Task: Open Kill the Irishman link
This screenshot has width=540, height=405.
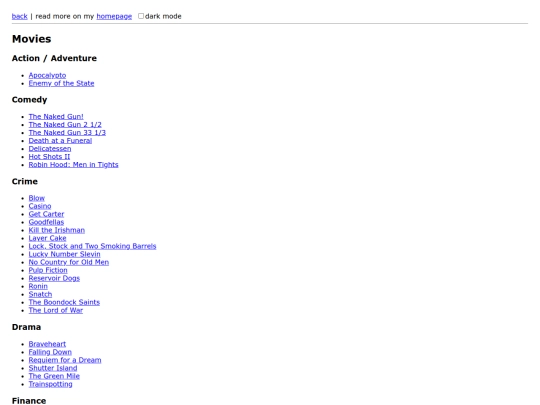Action: [x=56, y=230]
